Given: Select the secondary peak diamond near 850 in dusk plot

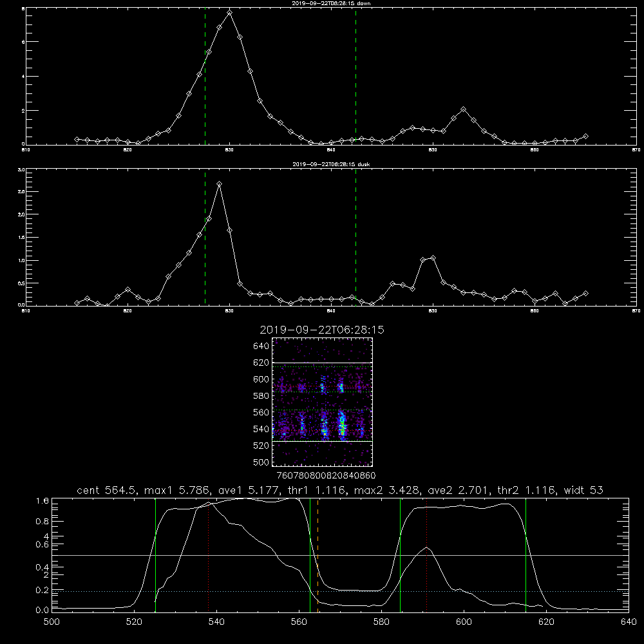Looking at the screenshot, I should point(433,258).
